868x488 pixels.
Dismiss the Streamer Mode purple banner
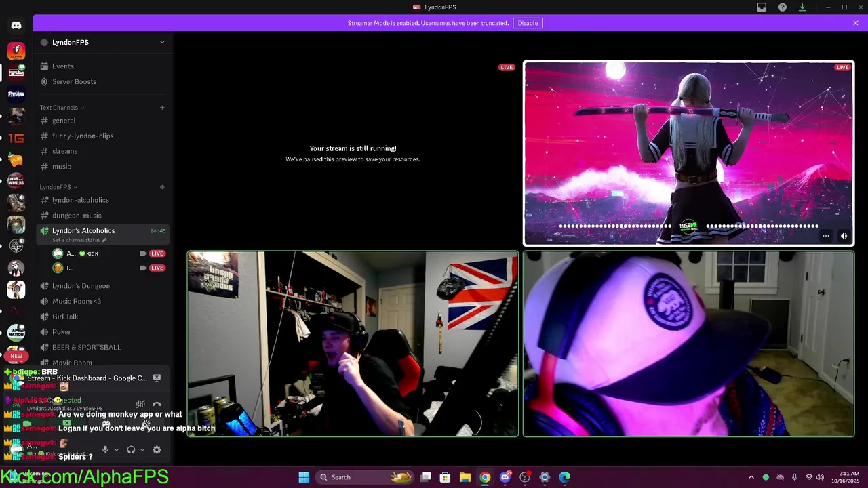(x=856, y=23)
